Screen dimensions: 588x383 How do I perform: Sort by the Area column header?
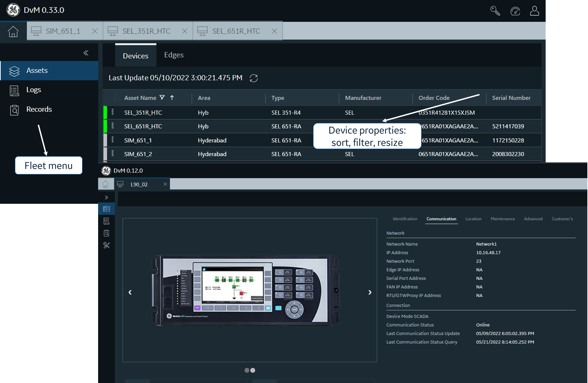point(204,98)
